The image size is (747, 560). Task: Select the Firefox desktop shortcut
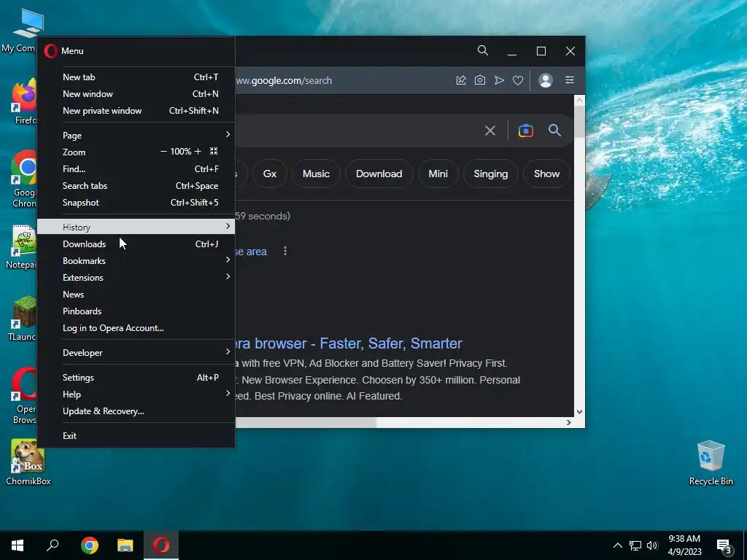click(x=24, y=101)
